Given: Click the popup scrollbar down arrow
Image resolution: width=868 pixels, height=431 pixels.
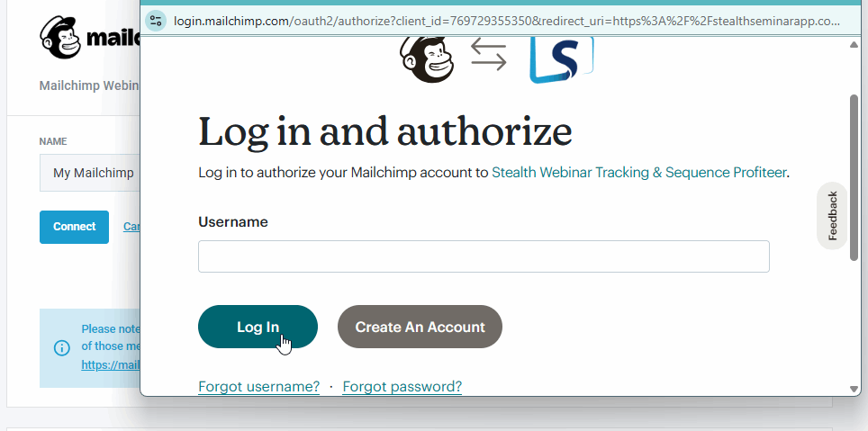Looking at the screenshot, I should [854, 389].
